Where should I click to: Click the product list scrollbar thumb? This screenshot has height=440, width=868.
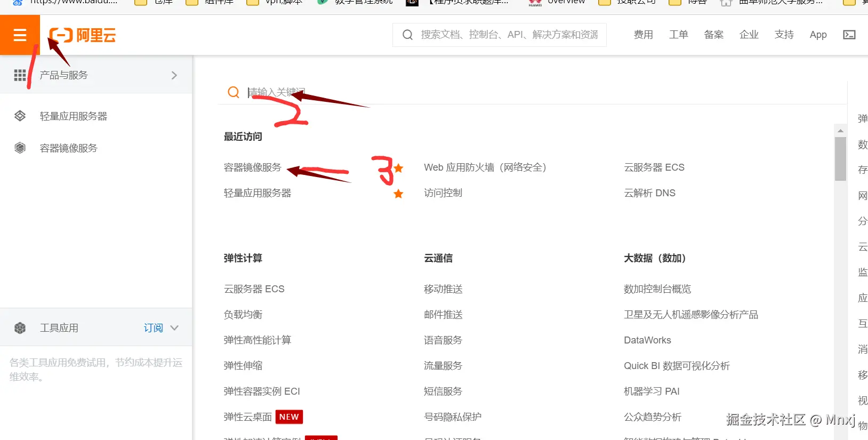(840, 159)
